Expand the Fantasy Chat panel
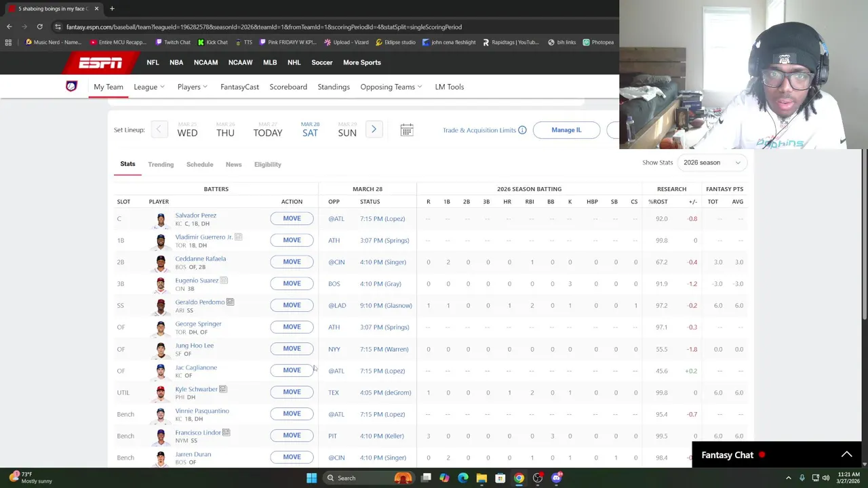The width and height of the screenshot is (868, 488). click(846, 455)
